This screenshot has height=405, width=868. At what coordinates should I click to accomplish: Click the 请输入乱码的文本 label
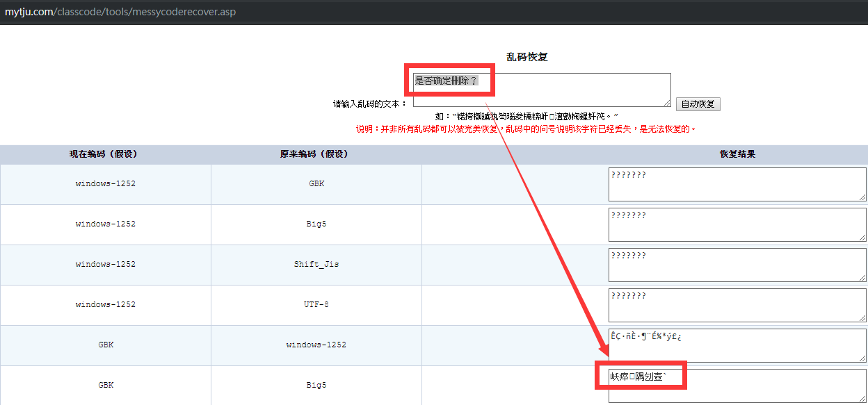pyautogui.click(x=370, y=104)
